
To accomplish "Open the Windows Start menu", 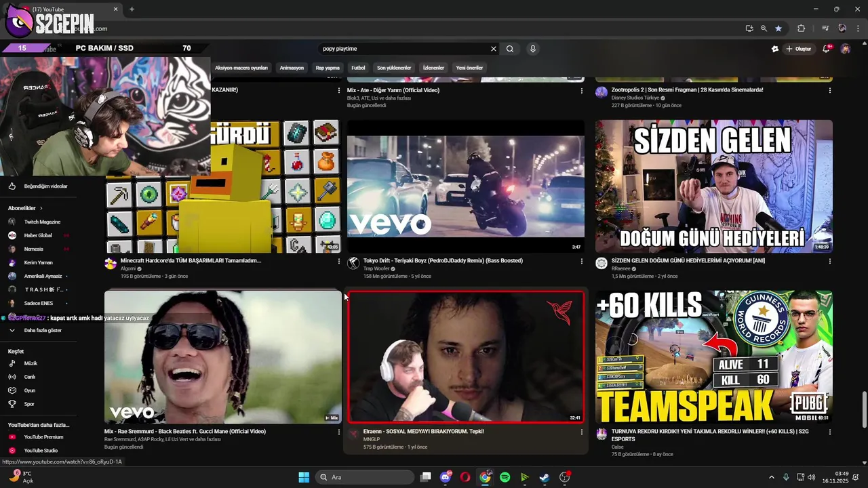I will tap(304, 477).
